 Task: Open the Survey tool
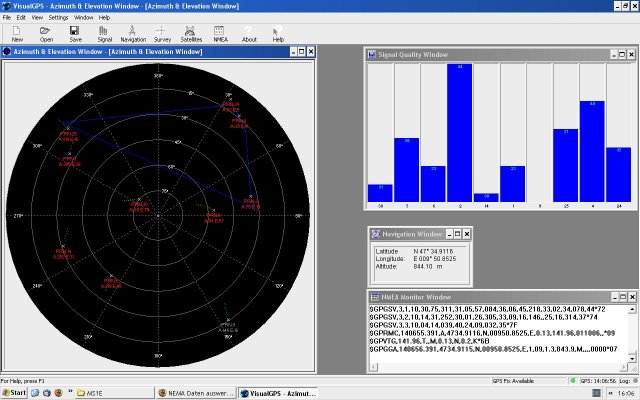pos(162,34)
